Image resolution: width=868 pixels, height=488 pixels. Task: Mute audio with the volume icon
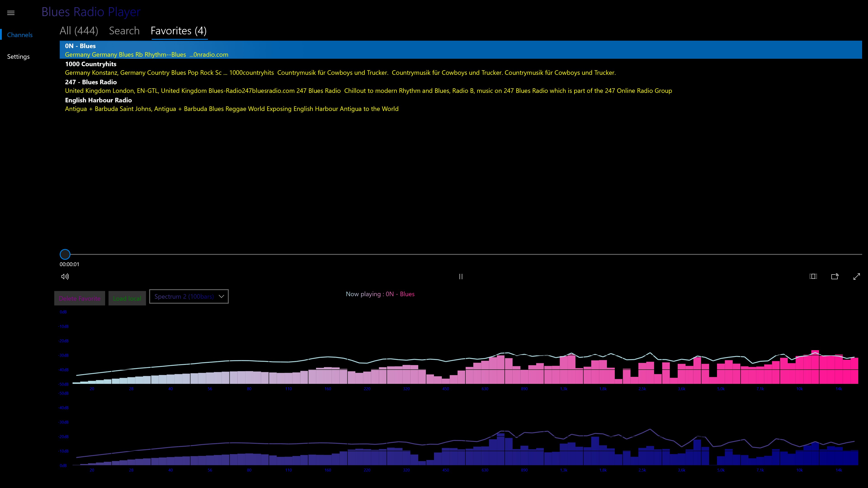click(x=65, y=277)
